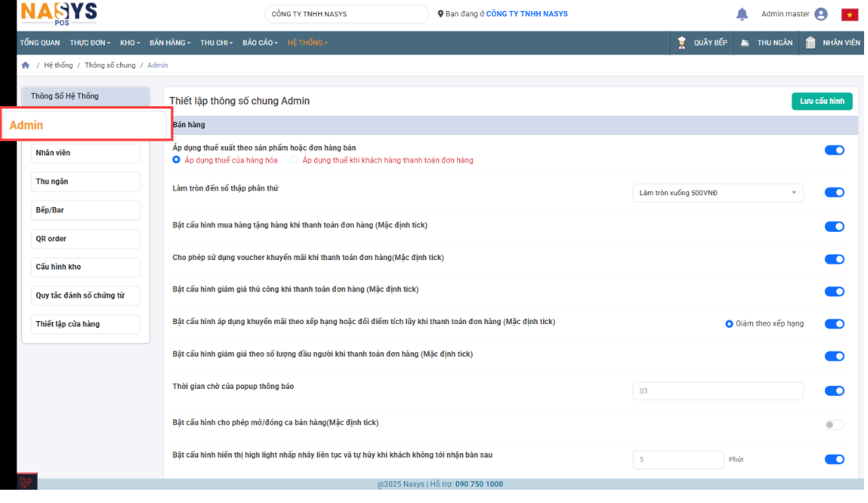Click the Thông số chung breadcrumb link
The image size is (868, 503).
[109, 66]
